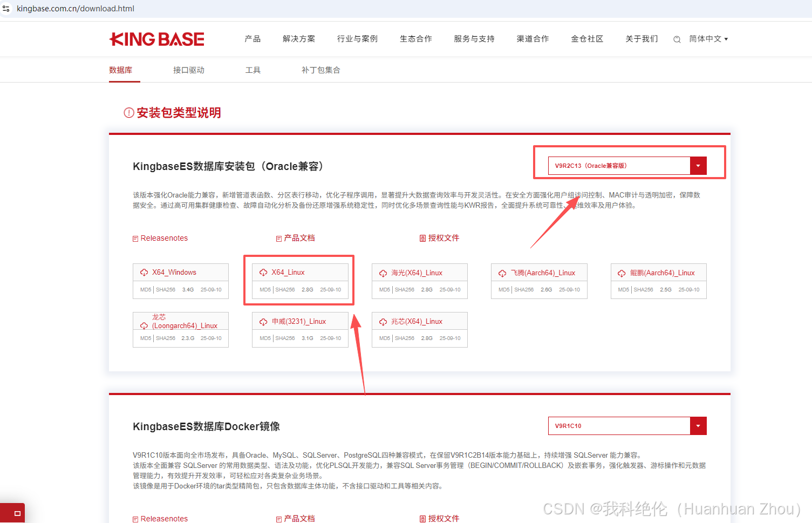The height and width of the screenshot is (523, 812).
Task: Click SHA256 under 海光(X64)_Linux
Action: coord(405,290)
